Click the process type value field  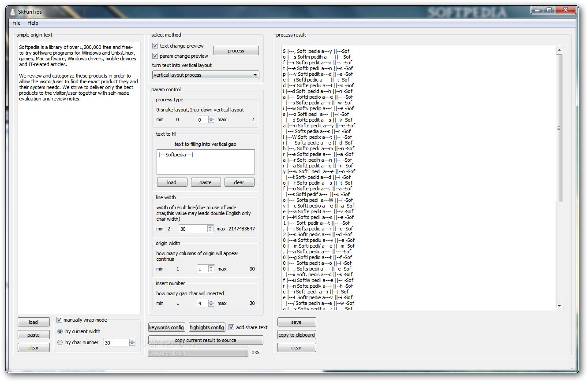(202, 120)
